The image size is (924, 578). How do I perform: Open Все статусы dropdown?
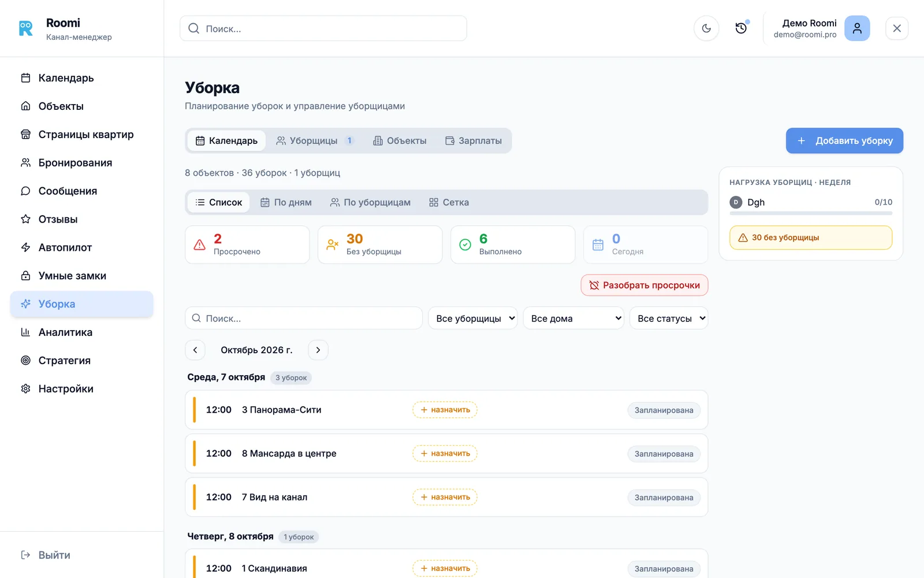tap(669, 318)
